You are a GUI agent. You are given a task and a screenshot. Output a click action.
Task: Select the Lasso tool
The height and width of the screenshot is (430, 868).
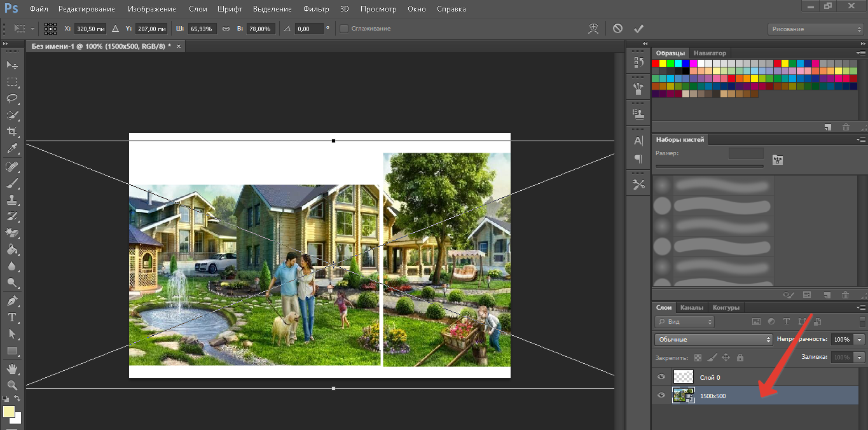click(12, 99)
